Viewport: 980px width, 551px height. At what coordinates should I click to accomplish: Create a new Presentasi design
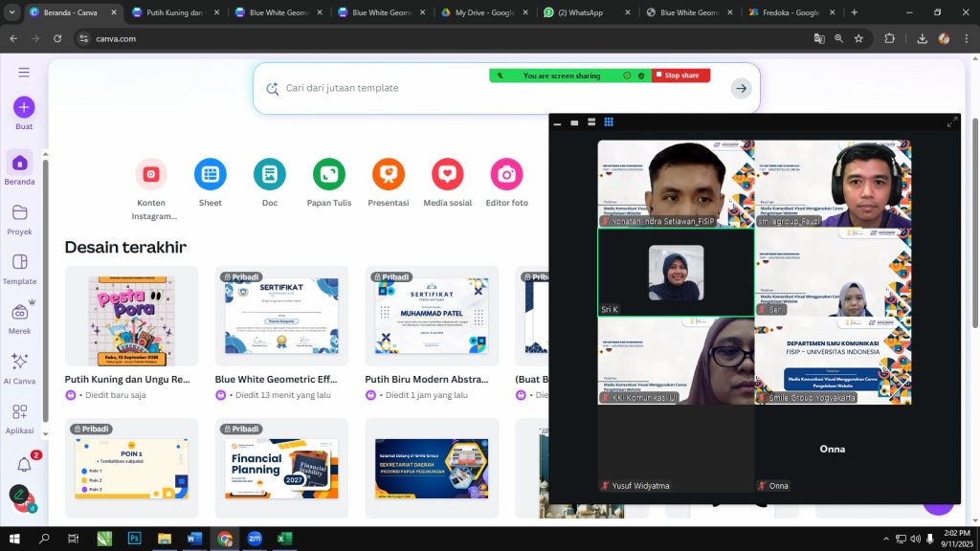[389, 174]
